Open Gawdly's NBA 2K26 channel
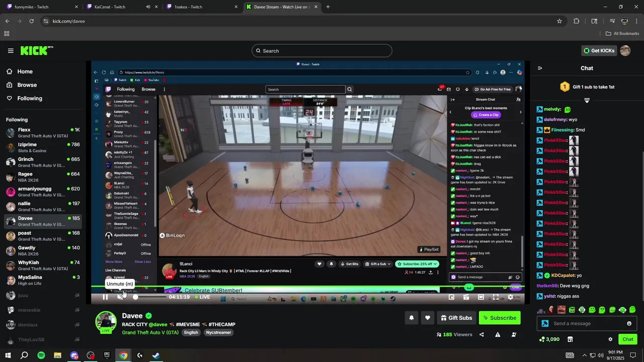644x362 pixels. [43, 251]
